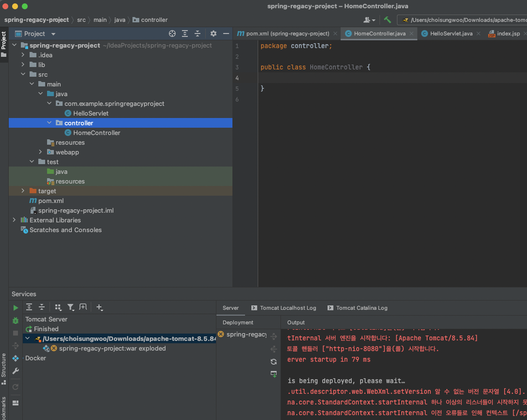This screenshot has height=420, width=527.
Task: Click the Filter icon in Services toolbar
Action: tap(70, 307)
